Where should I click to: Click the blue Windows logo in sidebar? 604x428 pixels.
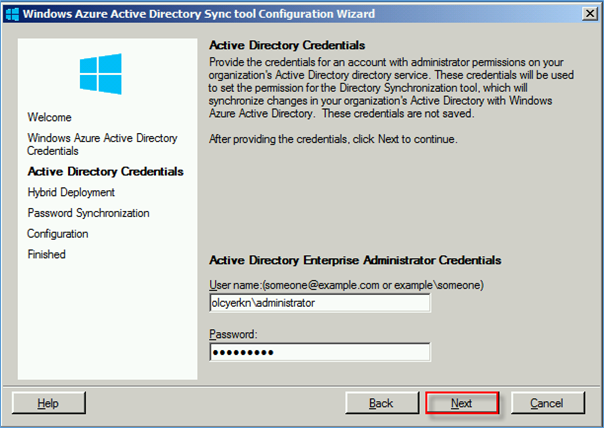tap(101, 74)
